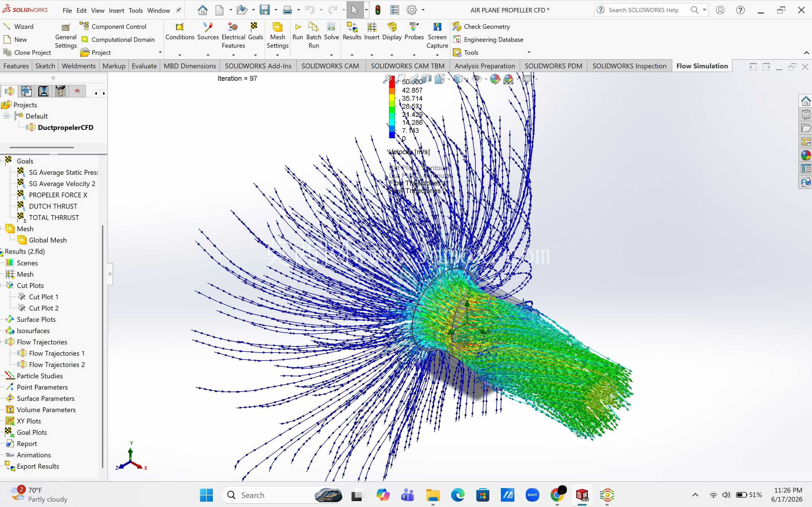Viewport: 812px width, 507px height.
Task: Click the Component Control button
Action: coord(113,27)
